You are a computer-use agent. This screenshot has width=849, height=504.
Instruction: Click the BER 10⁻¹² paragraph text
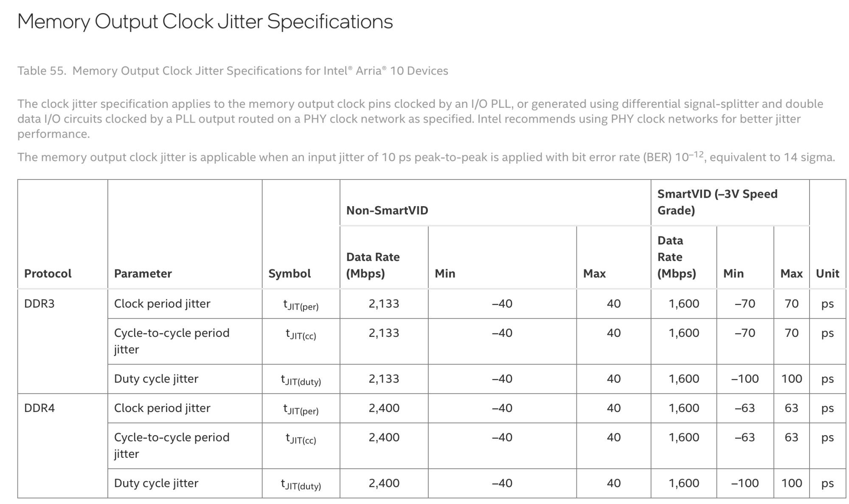pyautogui.click(x=426, y=157)
